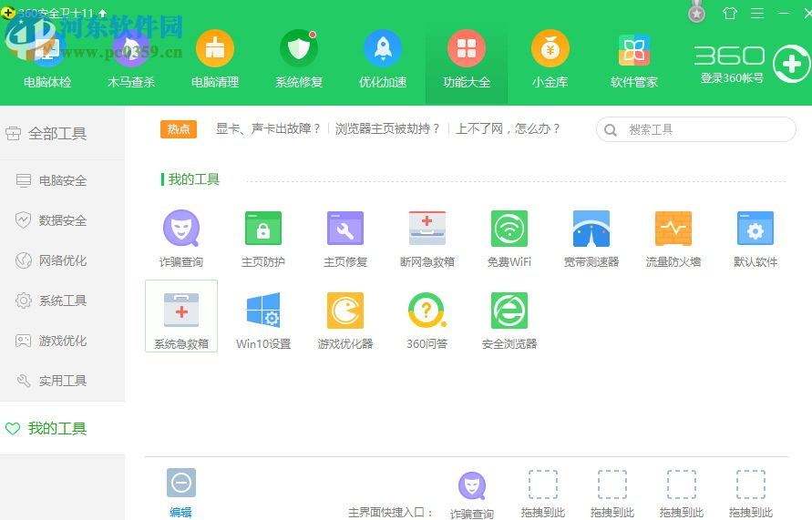Image resolution: width=812 pixels, height=520 pixels.
Task: Open the 流量防火墙 tool
Action: pos(673,239)
